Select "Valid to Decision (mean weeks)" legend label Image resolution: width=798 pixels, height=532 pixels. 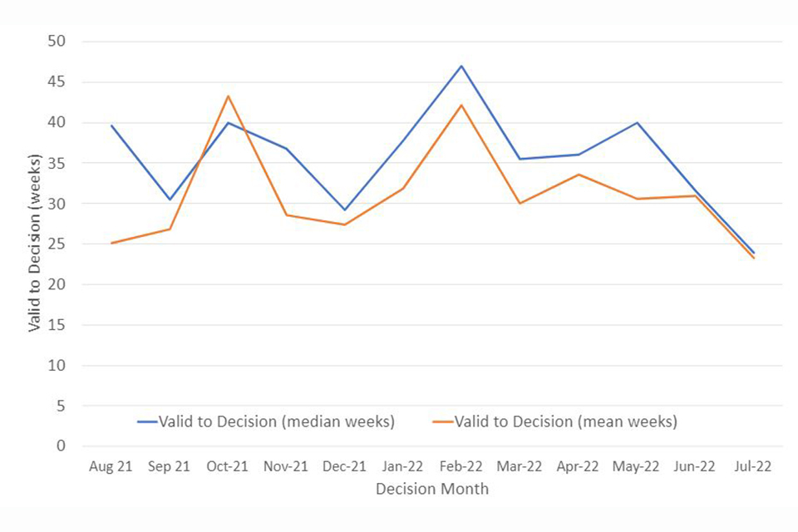tap(566, 421)
